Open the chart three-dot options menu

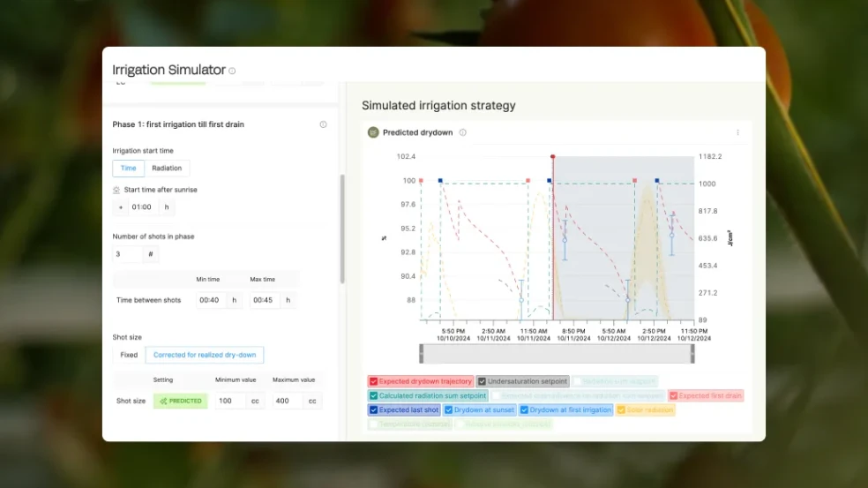point(737,132)
